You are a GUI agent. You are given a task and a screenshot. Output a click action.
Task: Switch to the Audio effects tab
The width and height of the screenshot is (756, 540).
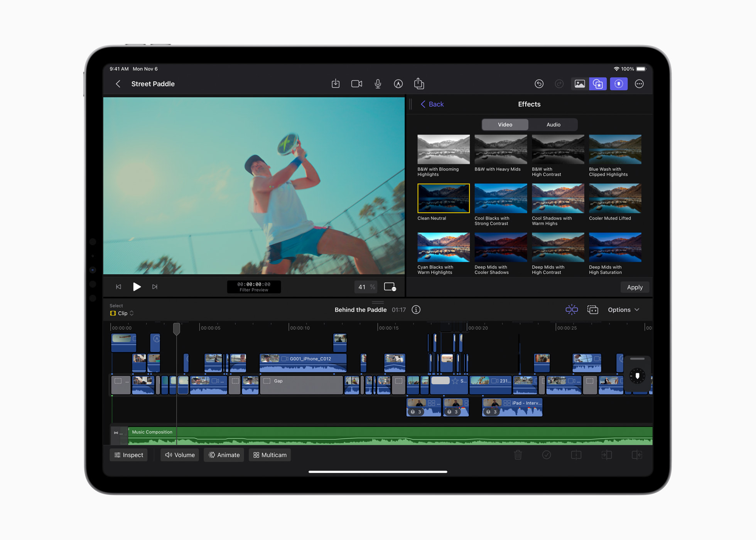(553, 125)
